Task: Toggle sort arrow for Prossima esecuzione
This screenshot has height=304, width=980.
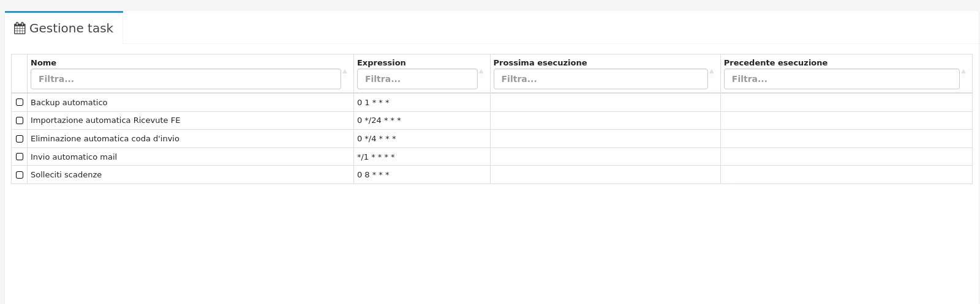Action: [711, 72]
